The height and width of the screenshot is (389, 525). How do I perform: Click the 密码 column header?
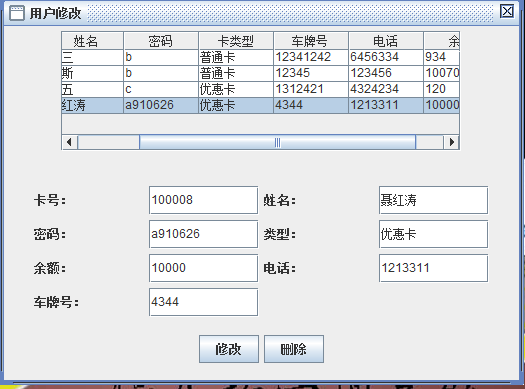click(161, 41)
